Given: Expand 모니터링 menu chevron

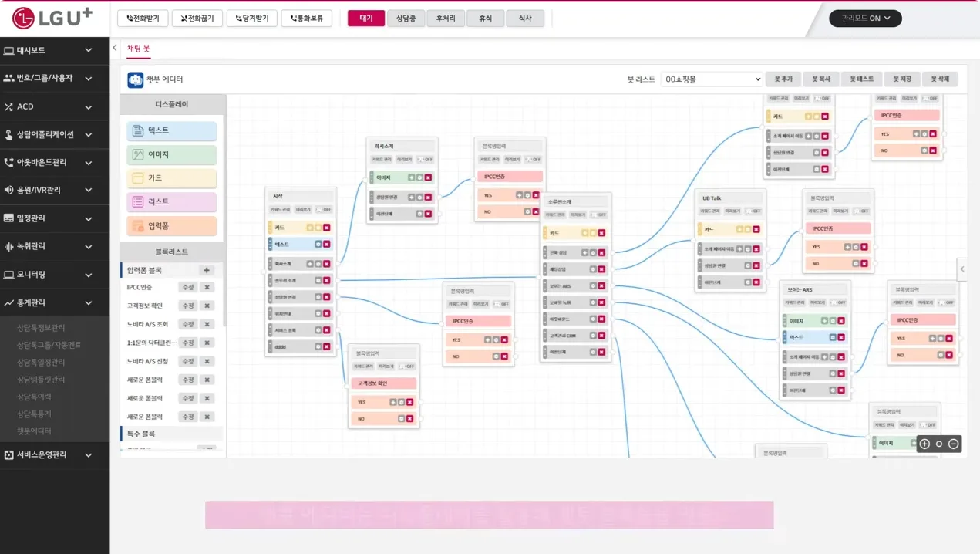Looking at the screenshot, I should 89,275.
